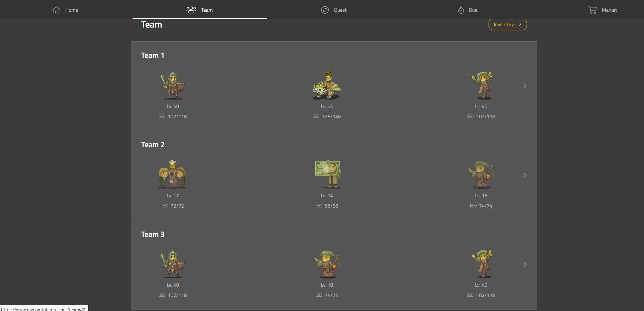Open the Inventory button
This screenshot has height=311, width=644.
point(508,24)
